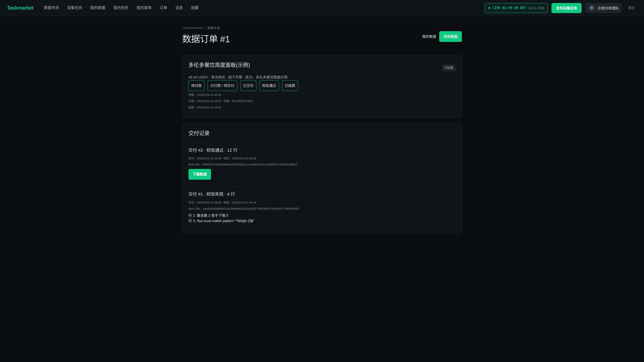The image size is (644, 362).
Task: Open 我的数据 in top navigation
Action: tap(98, 8)
